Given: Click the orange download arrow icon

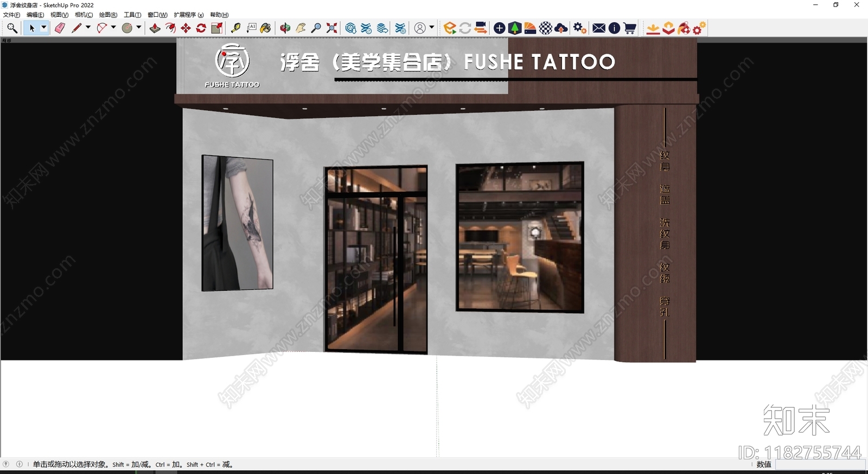Looking at the screenshot, I should click(653, 28).
